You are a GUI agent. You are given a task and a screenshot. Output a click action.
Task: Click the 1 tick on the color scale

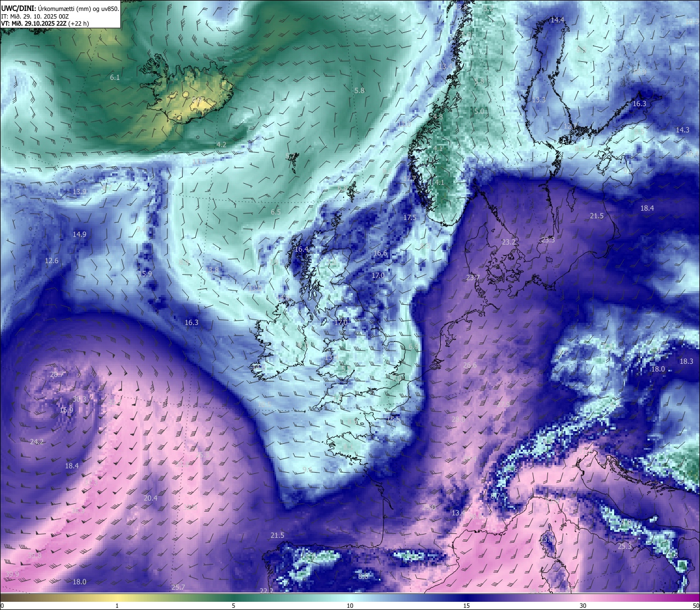tap(117, 606)
